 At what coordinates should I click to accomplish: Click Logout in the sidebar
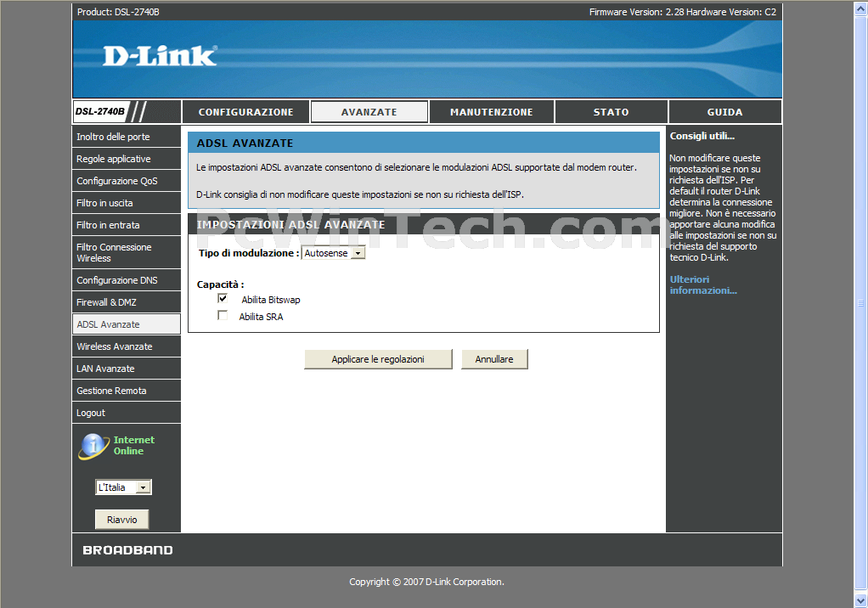pyautogui.click(x=127, y=413)
